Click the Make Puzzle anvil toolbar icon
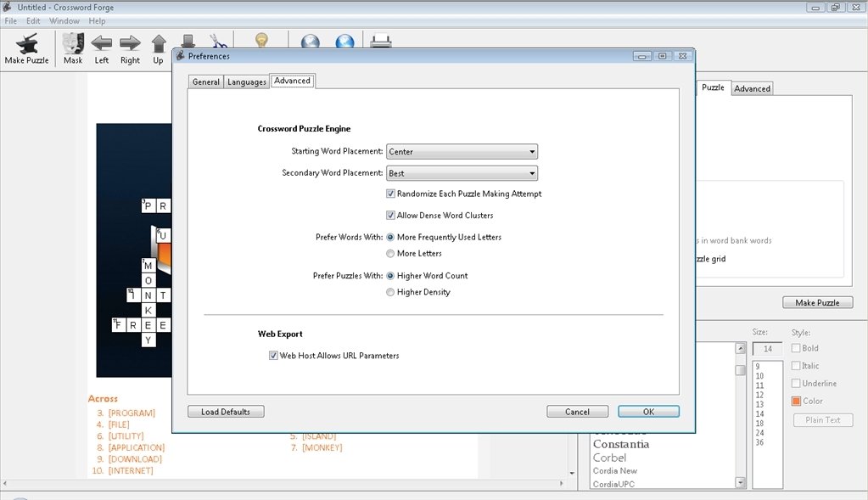 [x=26, y=42]
